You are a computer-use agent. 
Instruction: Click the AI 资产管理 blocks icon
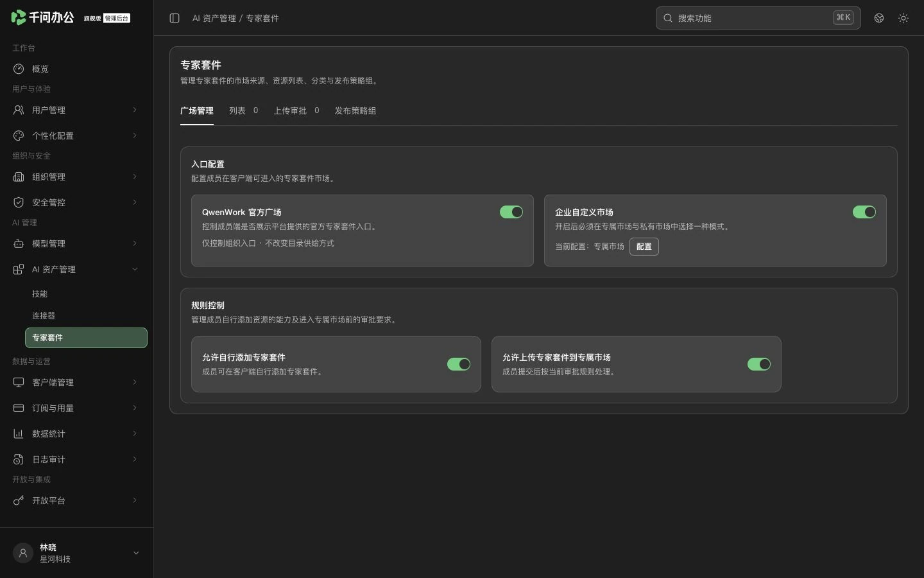coord(19,269)
